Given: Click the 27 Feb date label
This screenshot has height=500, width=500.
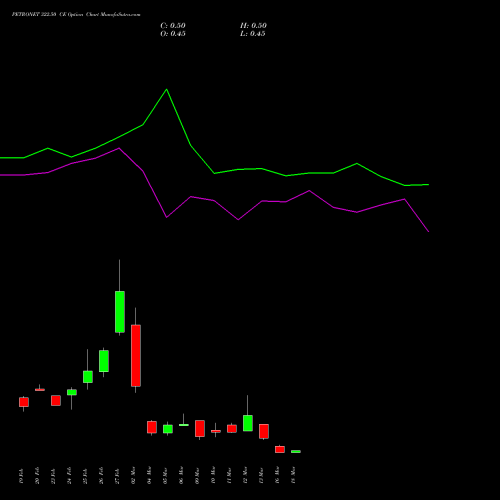Looking at the screenshot, I should coord(117,476).
